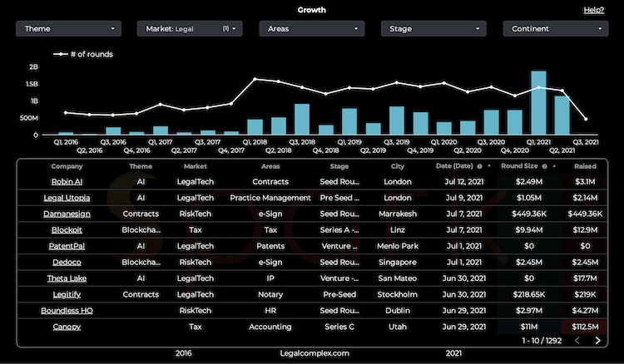Toggle sort arrow on Round Size column
Image resolution: width=624 pixels, height=364 pixels.
click(x=554, y=166)
